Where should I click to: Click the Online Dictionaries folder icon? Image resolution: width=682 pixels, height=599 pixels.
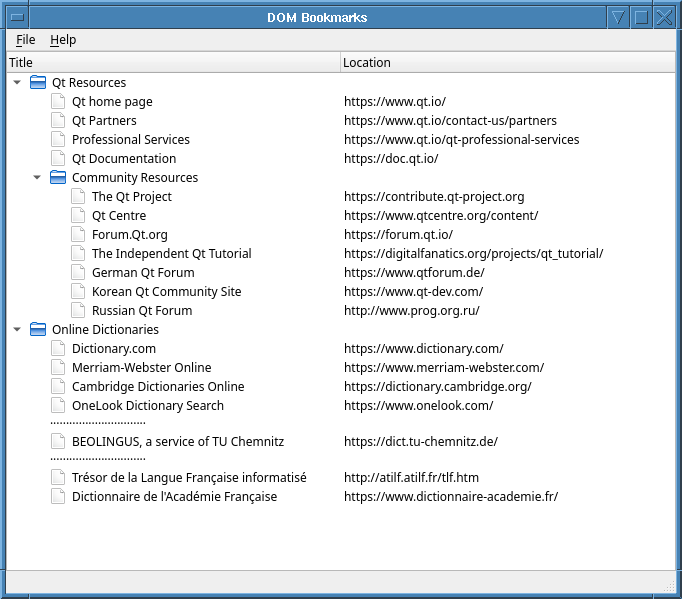point(38,330)
